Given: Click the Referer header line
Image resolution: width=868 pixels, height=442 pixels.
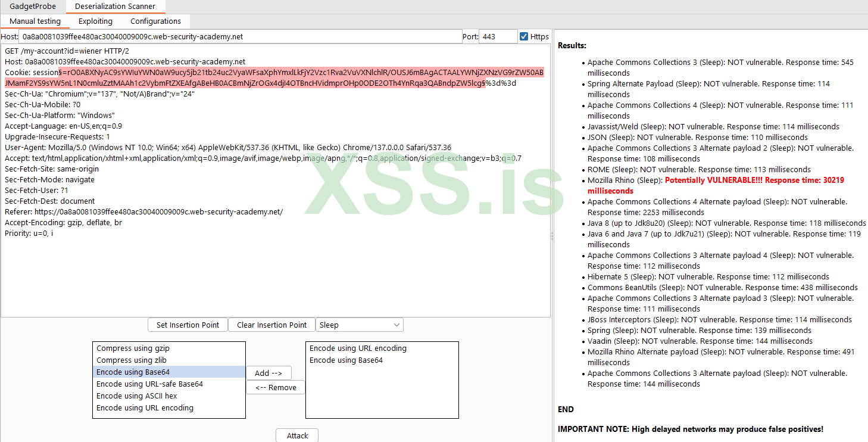Looking at the screenshot, I should point(143,212).
